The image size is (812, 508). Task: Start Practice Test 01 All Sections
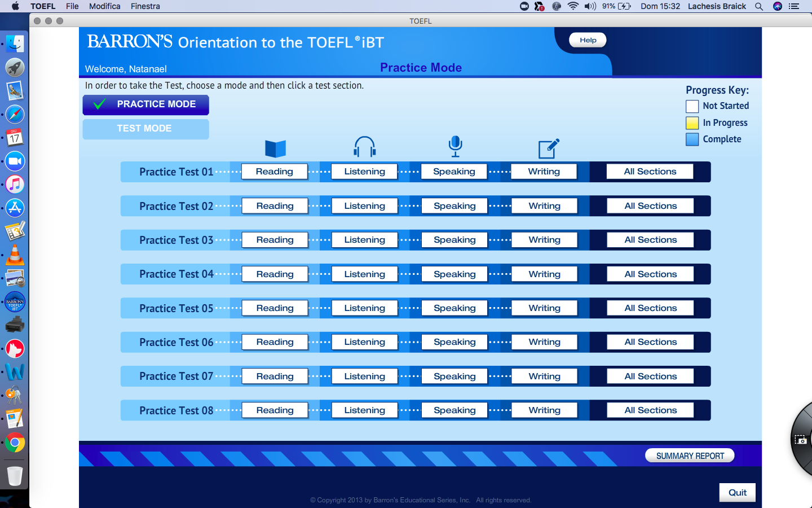click(x=650, y=172)
